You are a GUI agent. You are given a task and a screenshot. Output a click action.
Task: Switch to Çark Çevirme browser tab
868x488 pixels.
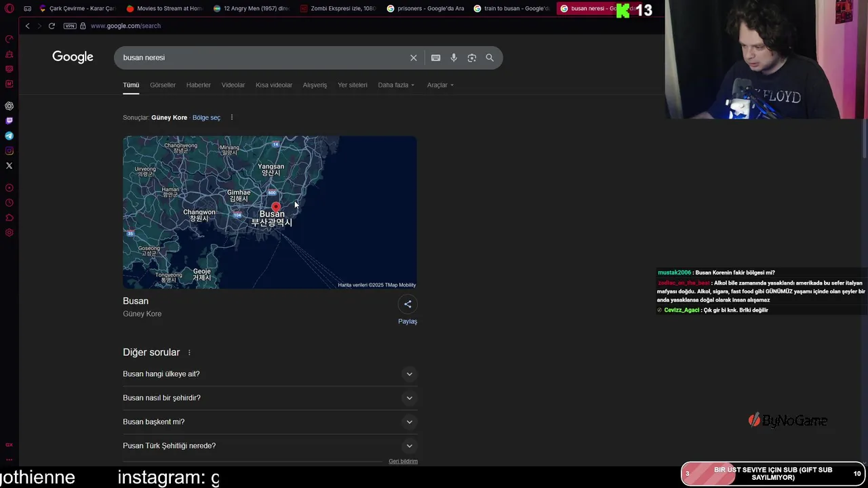[77, 9]
